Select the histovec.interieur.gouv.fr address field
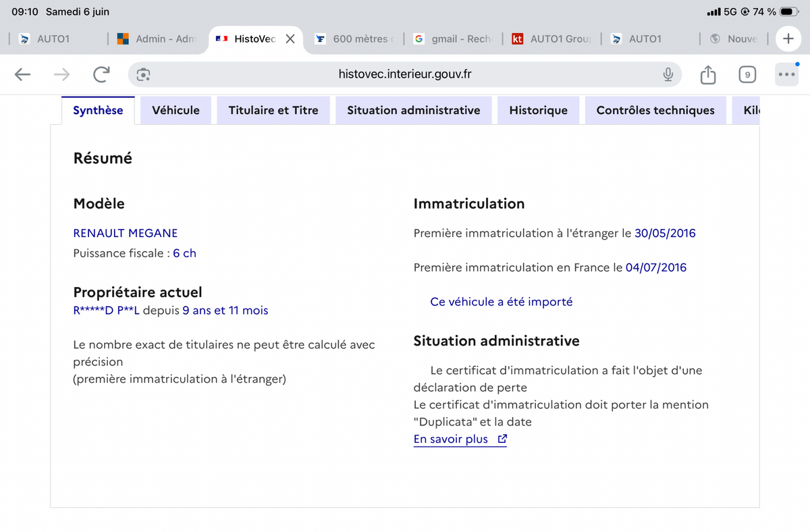Screen dimensions: 810x532 [x=405, y=74]
